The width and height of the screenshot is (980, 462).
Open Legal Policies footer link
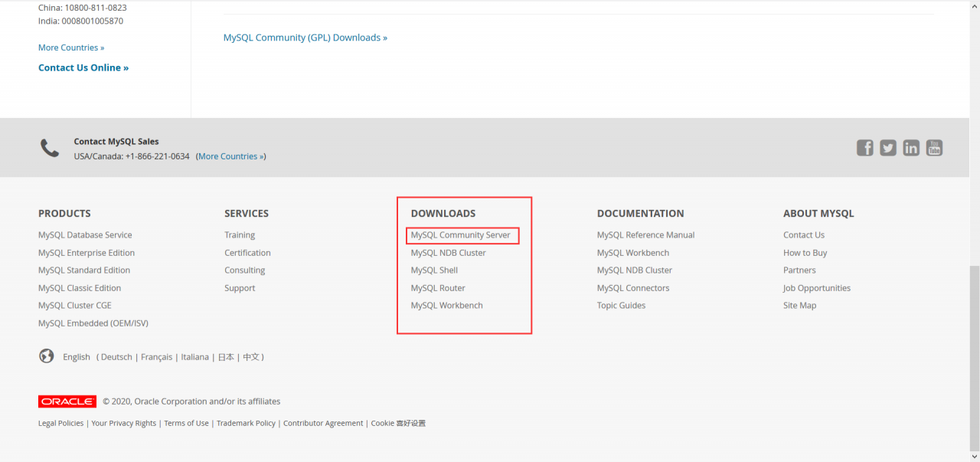click(x=60, y=424)
